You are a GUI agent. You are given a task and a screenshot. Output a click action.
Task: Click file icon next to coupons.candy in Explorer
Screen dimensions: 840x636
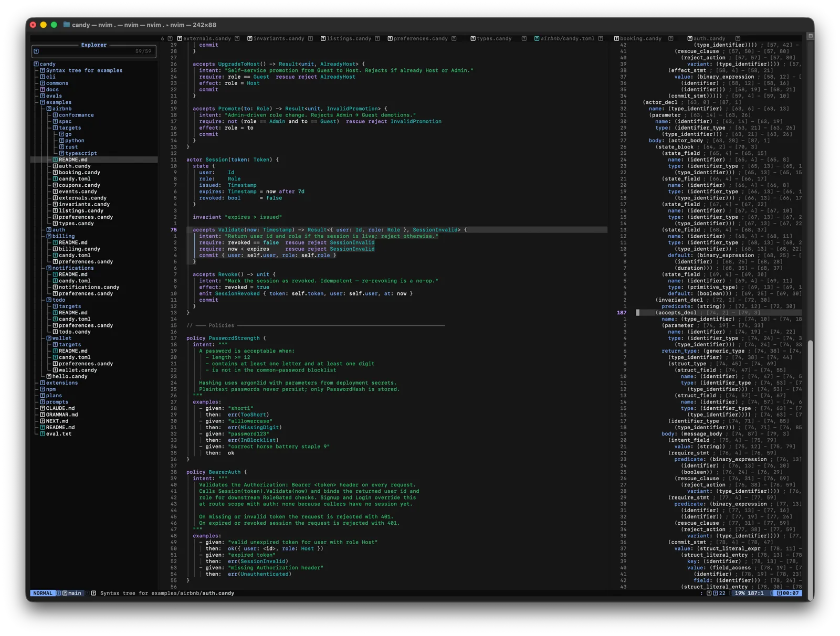(x=55, y=185)
